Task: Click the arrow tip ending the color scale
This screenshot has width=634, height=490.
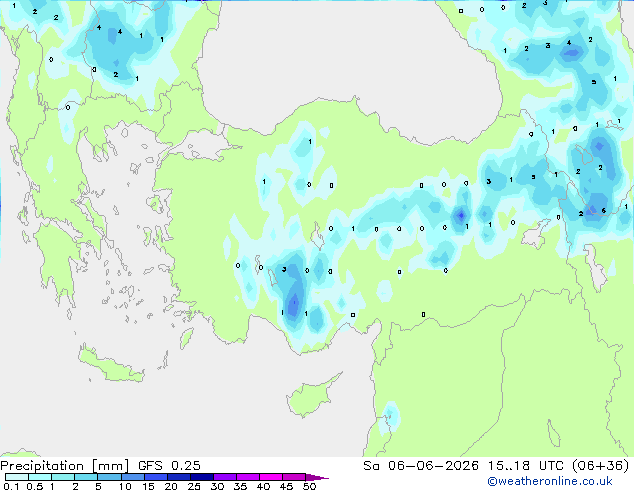Action: tap(317, 477)
